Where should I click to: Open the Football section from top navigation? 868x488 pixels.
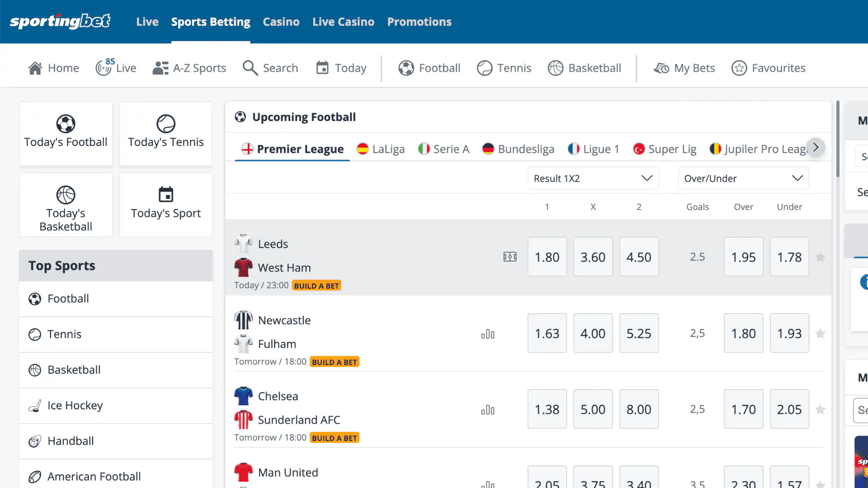coord(429,68)
